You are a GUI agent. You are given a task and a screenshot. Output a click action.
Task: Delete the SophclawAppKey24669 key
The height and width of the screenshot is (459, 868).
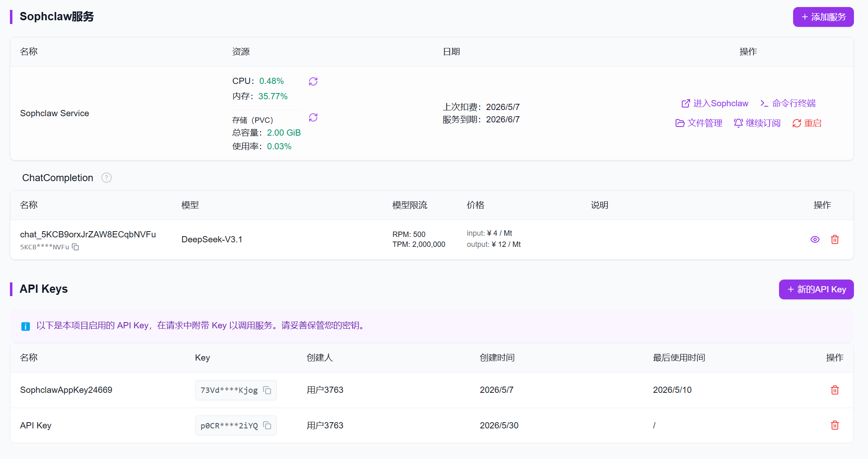(835, 390)
